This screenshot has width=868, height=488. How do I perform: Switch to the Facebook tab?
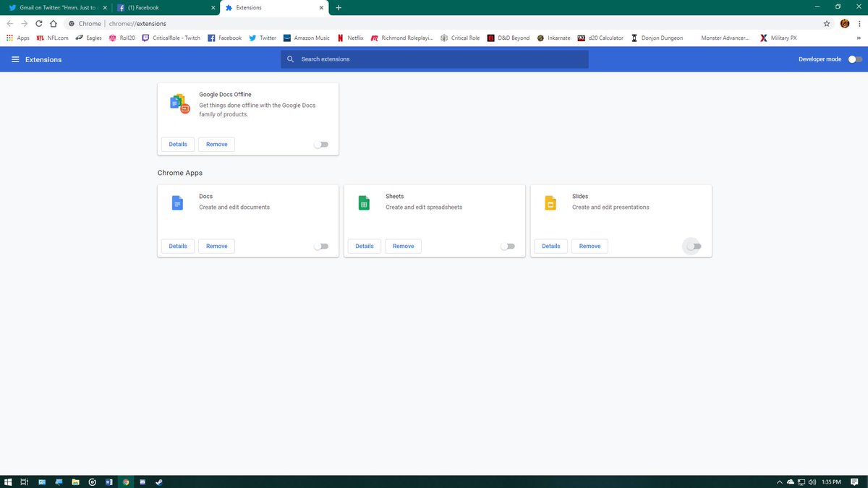pyautogui.click(x=165, y=7)
